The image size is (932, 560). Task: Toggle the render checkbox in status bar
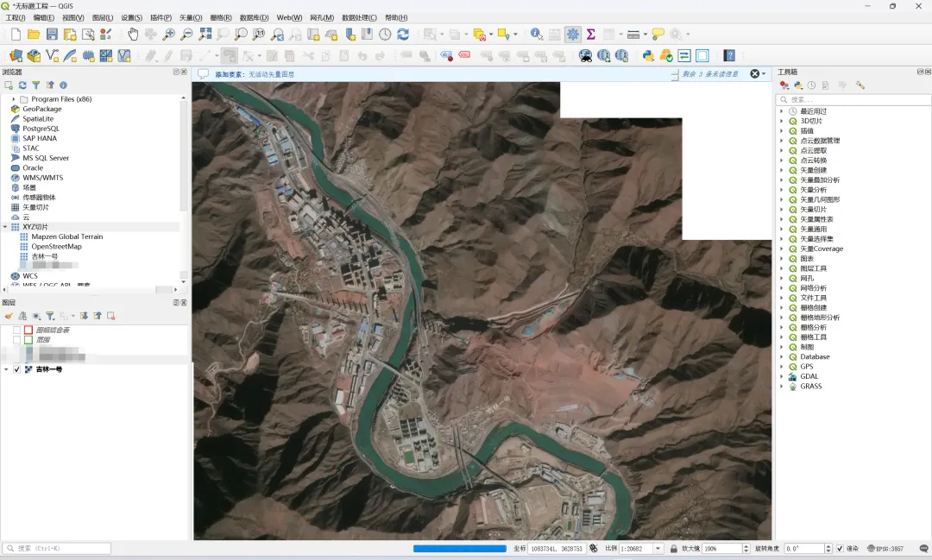point(840,549)
